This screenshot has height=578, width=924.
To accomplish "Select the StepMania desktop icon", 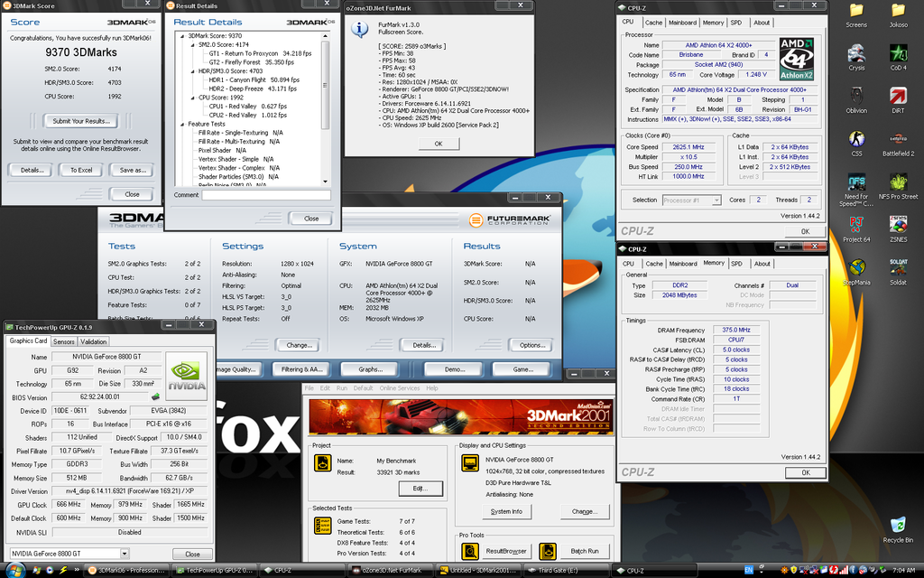I will point(856,273).
